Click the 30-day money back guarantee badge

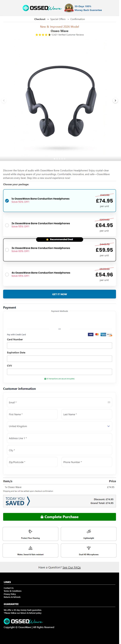pos(69,8)
